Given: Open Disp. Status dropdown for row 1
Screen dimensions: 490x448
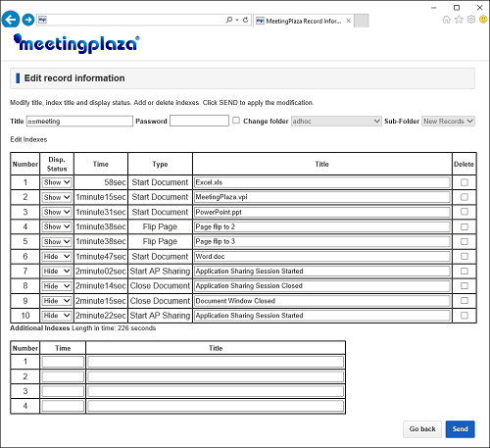Looking at the screenshot, I should (x=57, y=182).
